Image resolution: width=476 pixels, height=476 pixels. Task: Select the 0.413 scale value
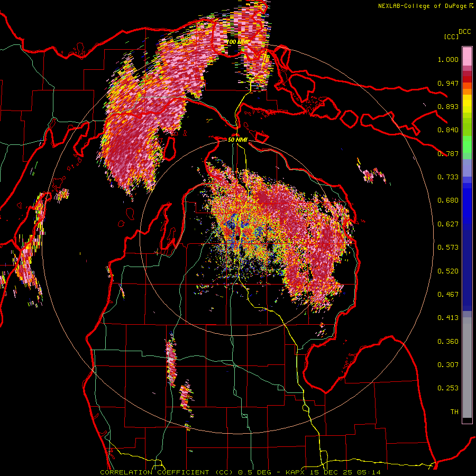[448, 318]
